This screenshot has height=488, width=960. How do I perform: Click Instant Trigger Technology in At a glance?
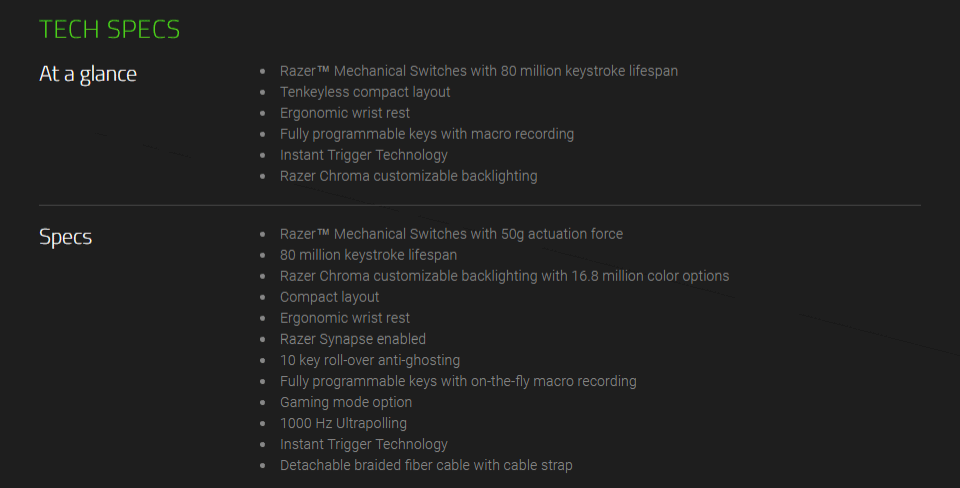pos(364,155)
